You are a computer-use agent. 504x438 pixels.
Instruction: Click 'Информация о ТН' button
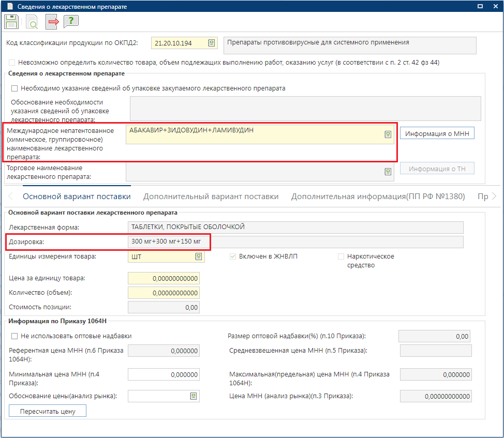click(x=437, y=169)
